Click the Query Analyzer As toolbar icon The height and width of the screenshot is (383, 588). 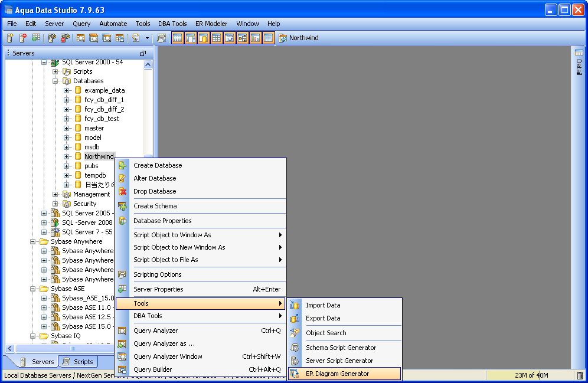coord(93,38)
